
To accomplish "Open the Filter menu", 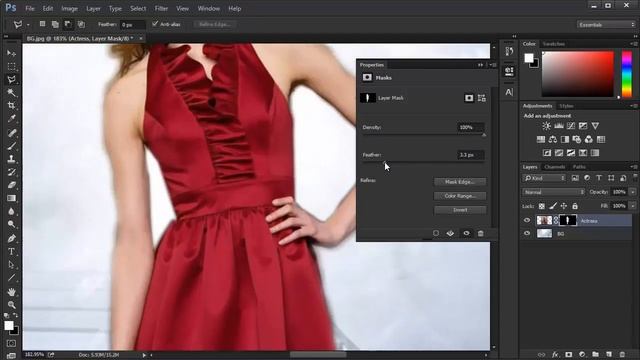I will 161,8.
